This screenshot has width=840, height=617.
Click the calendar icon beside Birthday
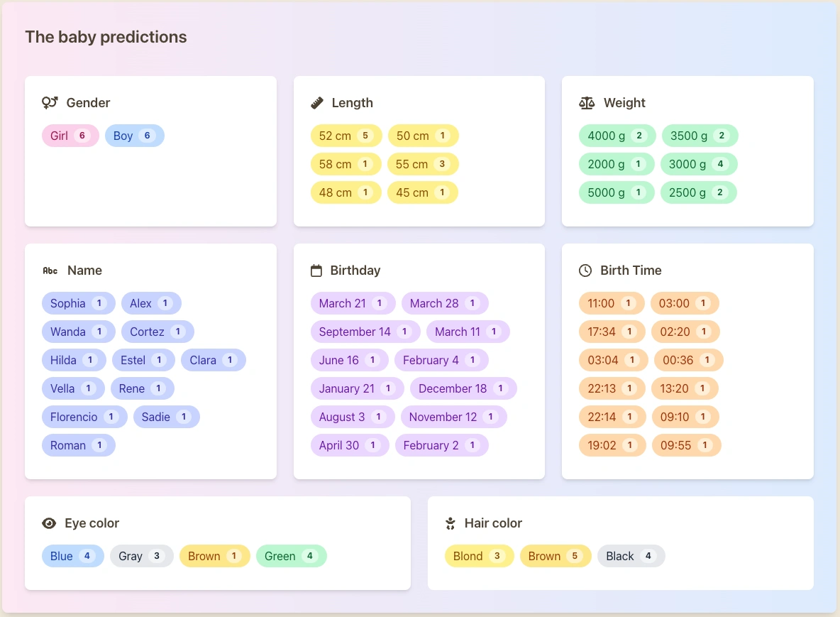pyautogui.click(x=316, y=271)
